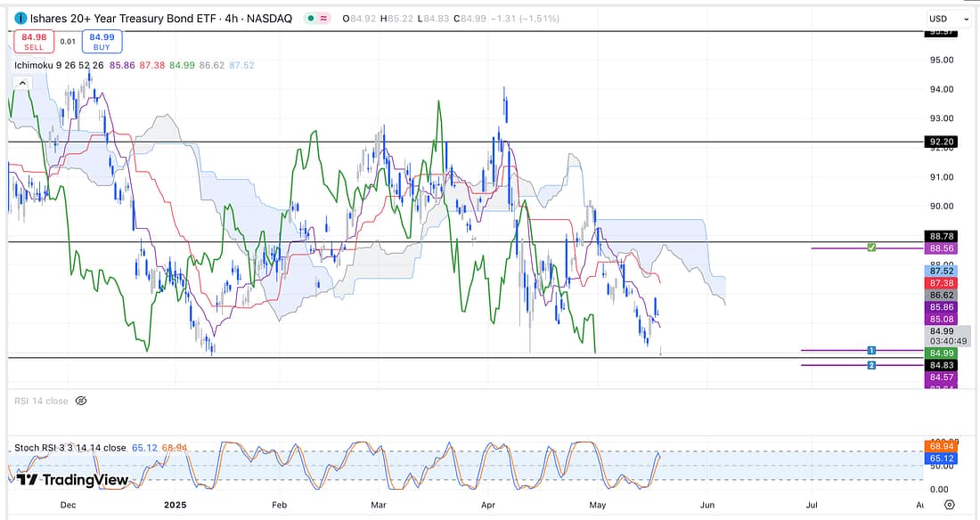Click the green 84.99 price axis label
Viewport: 980px width, 520px height.
click(x=942, y=353)
